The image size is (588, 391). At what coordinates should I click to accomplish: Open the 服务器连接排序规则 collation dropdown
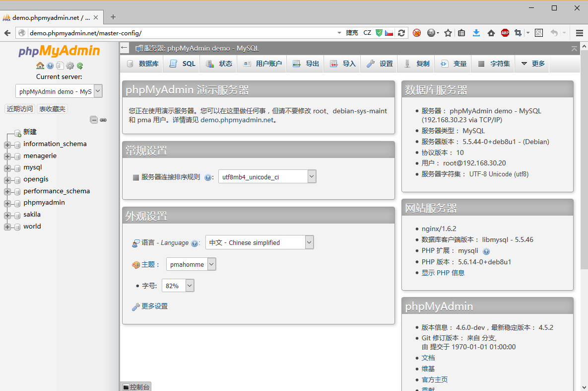267,177
